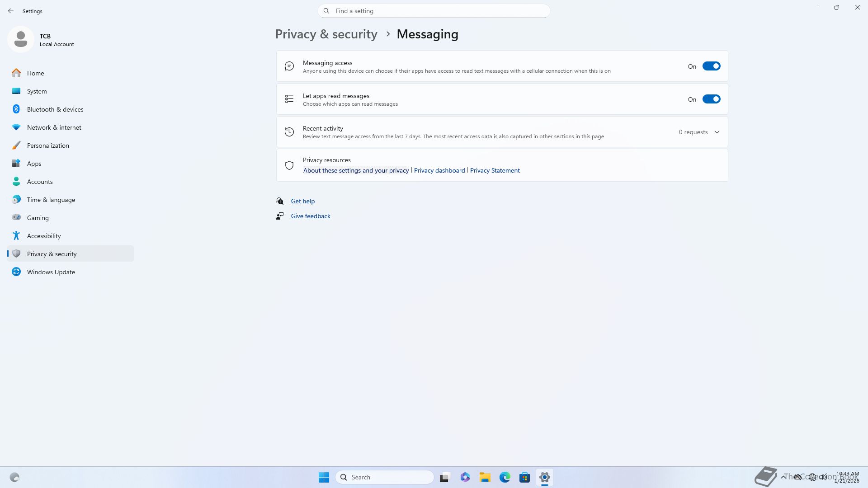Go to the Time & language section
The image size is (868, 488).
pyautogui.click(x=51, y=200)
